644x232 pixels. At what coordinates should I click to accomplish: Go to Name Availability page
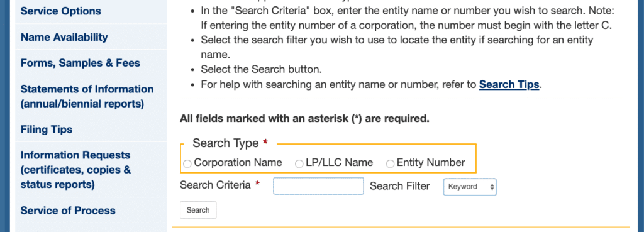pos(64,37)
